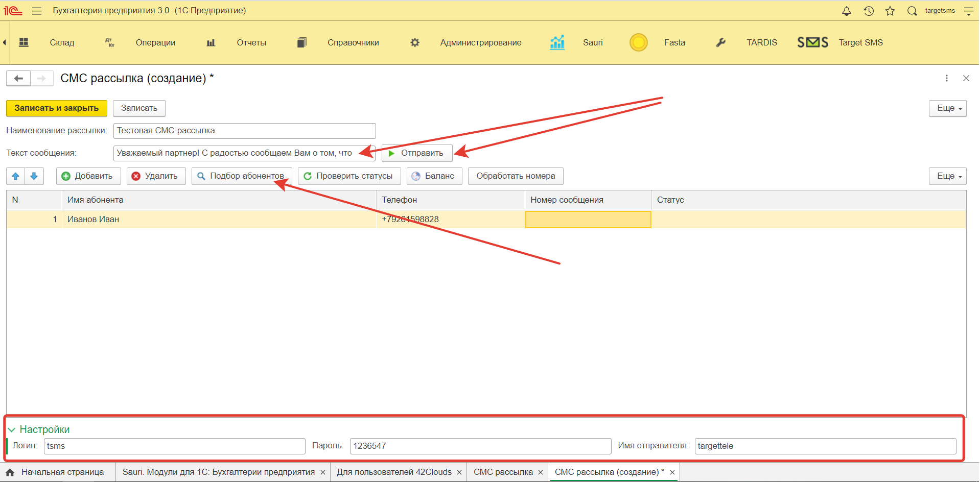Open TARDIS wrench icon
The image size is (980, 482).
coord(721,42)
